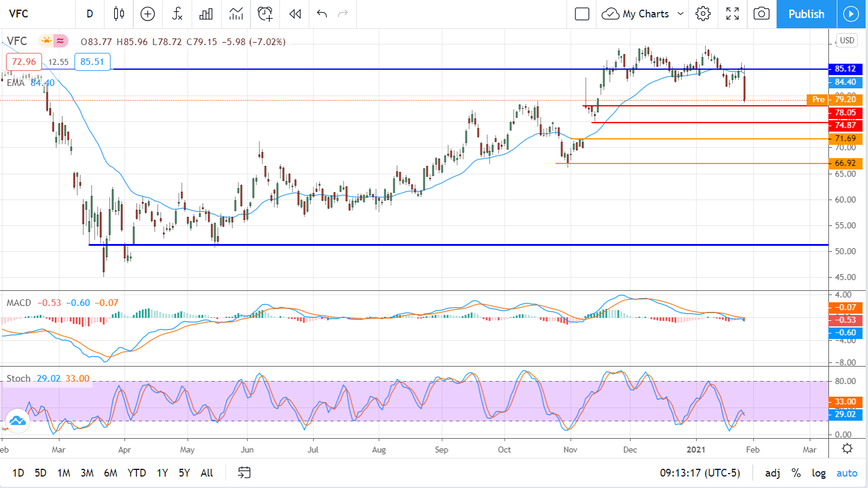Set the time range to YTD
The height and width of the screenshot is (488, 868).
(x=137, y=473)
